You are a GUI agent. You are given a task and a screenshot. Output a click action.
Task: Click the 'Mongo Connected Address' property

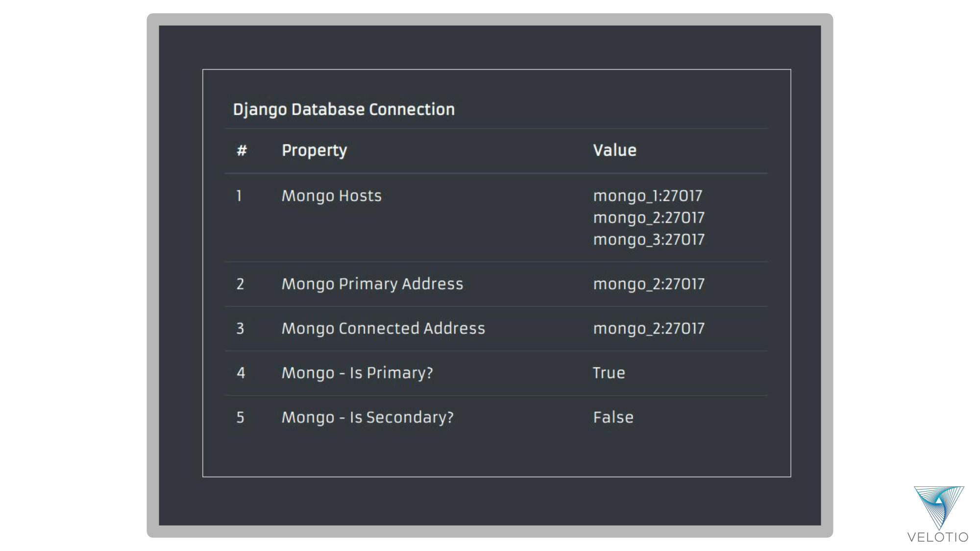click(x=383, y=329)
